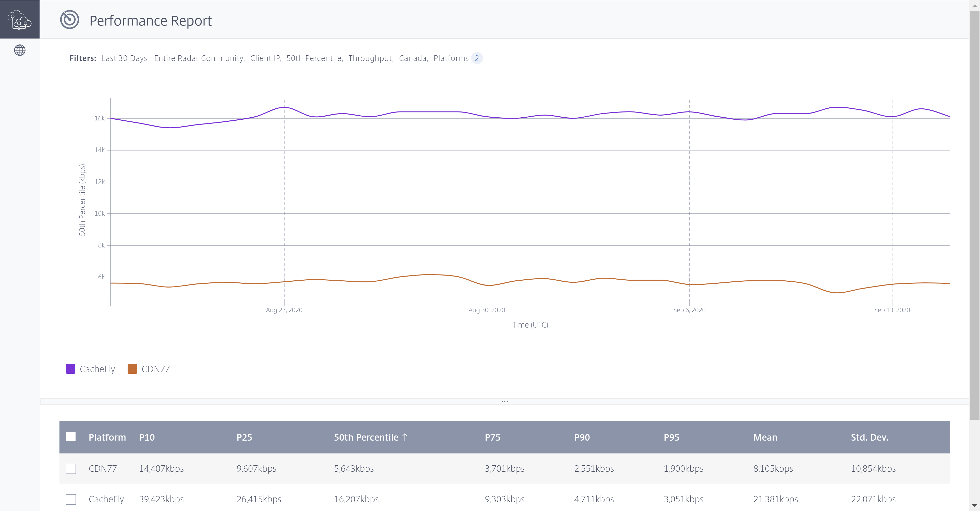Toggle the CDN77 orange legend swatch
The height and width of the screenshot is (511, 980).
(x=132, y=369)
